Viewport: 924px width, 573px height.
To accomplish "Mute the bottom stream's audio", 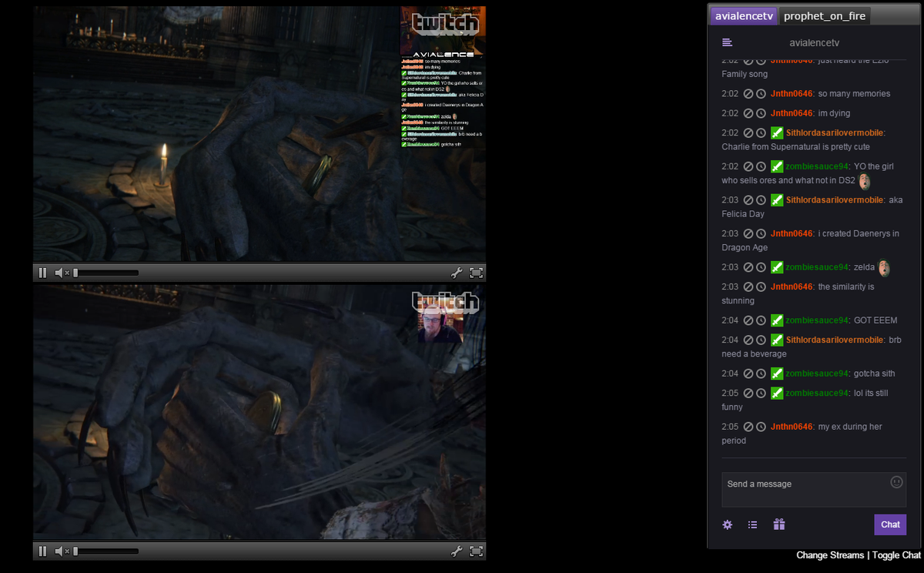I will point(62,551).
